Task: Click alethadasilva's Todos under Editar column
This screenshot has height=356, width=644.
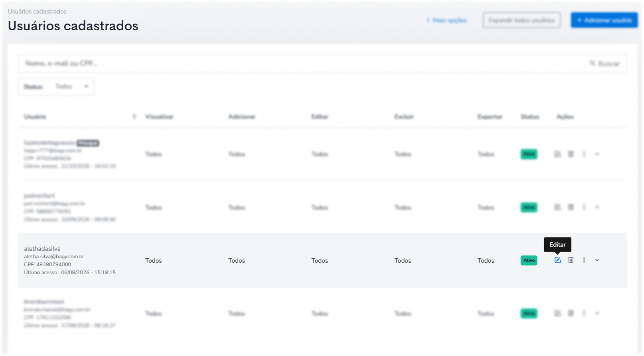Action: point(320,261)
